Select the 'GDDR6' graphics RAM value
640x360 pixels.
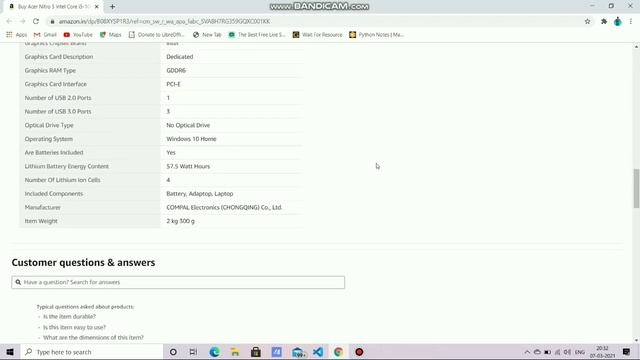(176, 70)
